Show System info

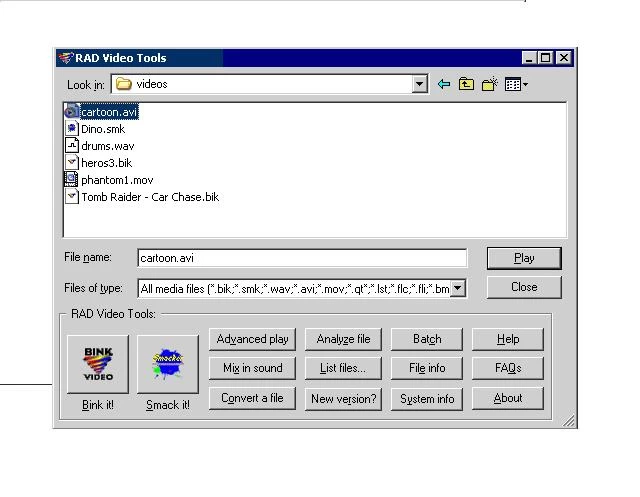427,398
